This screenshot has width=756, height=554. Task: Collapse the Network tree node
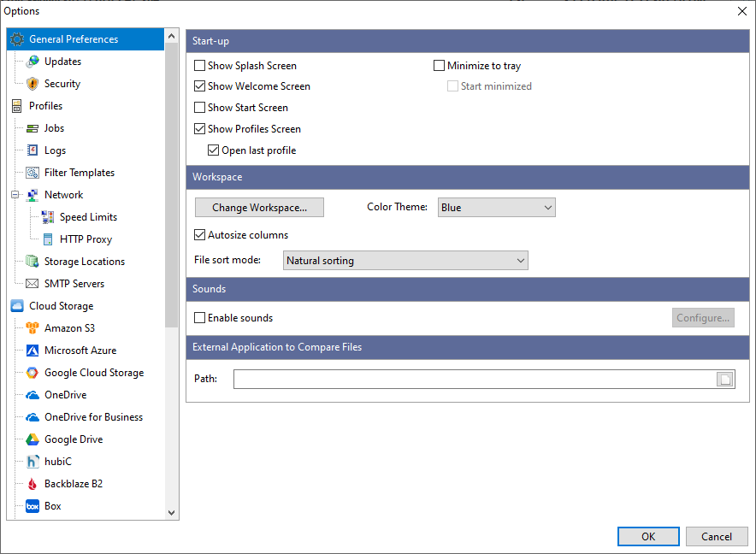pos(15,195)
